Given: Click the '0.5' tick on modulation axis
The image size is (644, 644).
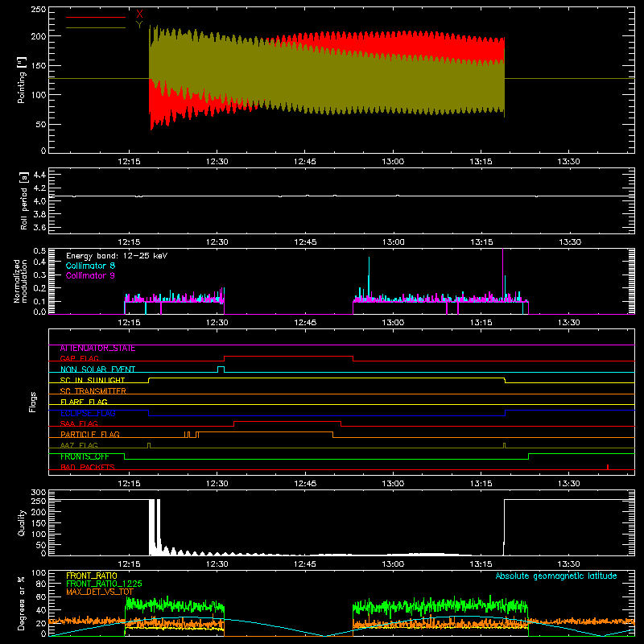Looking at the screenshot, I should coord(39,251).
